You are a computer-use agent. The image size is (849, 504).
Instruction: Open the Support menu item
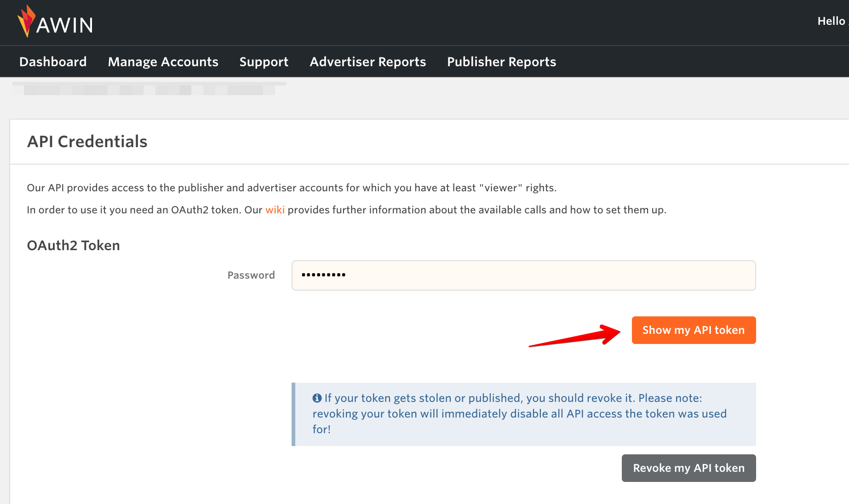(264, 61)
